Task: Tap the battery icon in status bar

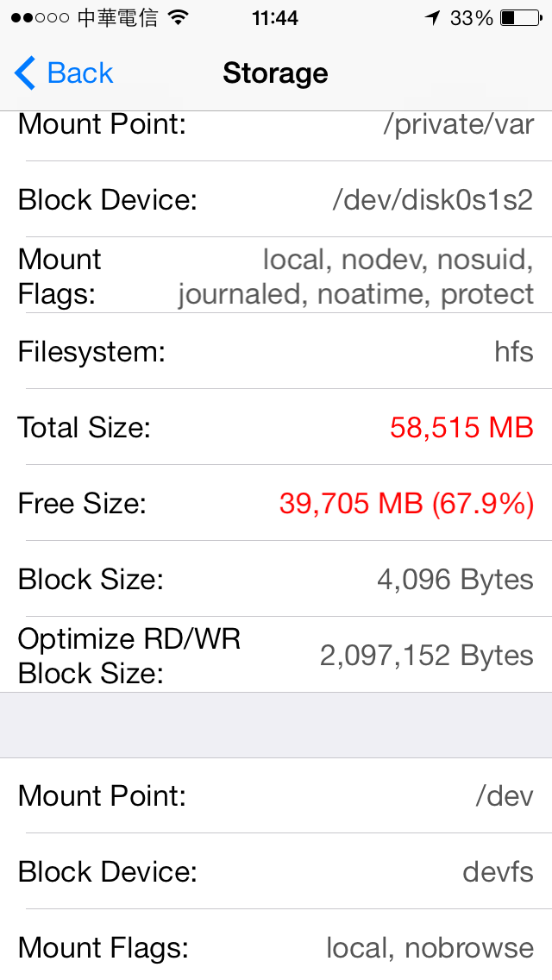Action: tap(521, 18)
